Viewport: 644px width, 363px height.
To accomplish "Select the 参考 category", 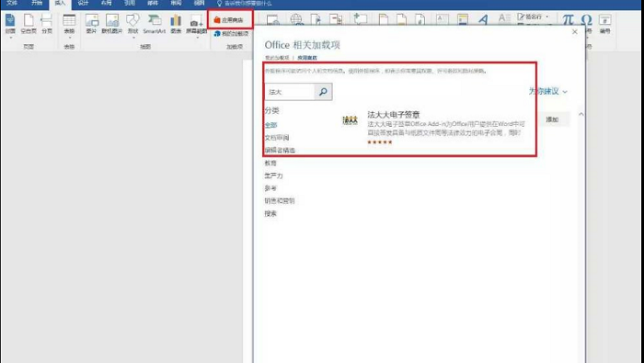I will click(270, 188).
